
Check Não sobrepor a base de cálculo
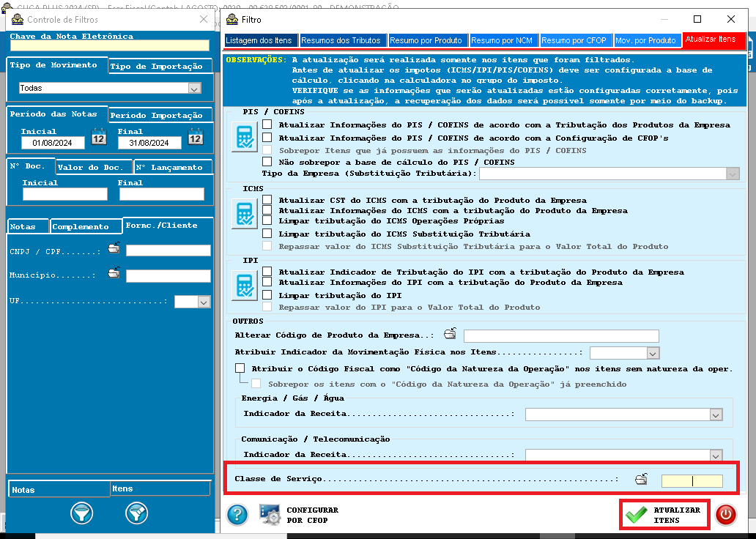[267, 162]
